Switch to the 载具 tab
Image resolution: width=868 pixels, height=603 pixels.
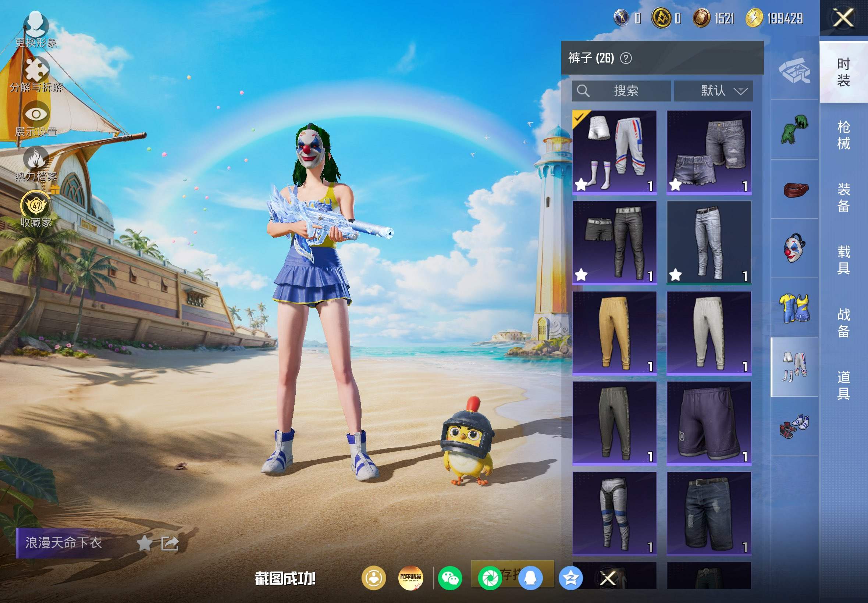coord(843,260)
